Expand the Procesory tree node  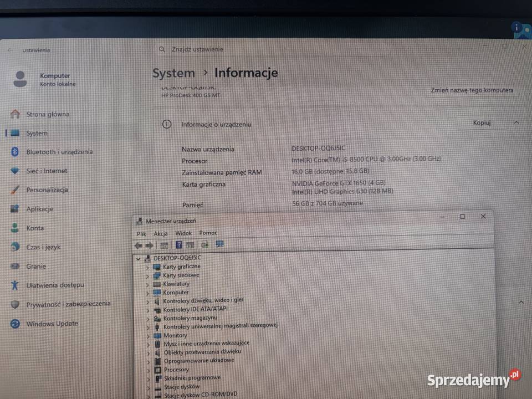coord(149,371)
